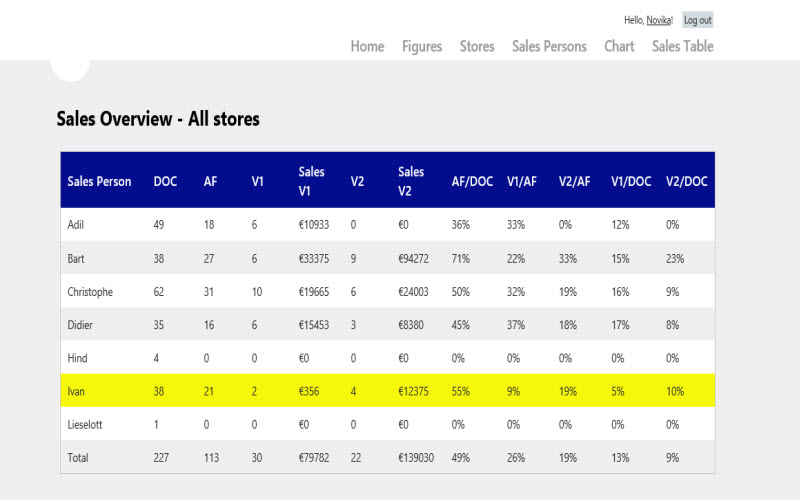The image size is (800, 500).
Task: Click Bart's Sales V1 value €33375
Action: [314, 259]
